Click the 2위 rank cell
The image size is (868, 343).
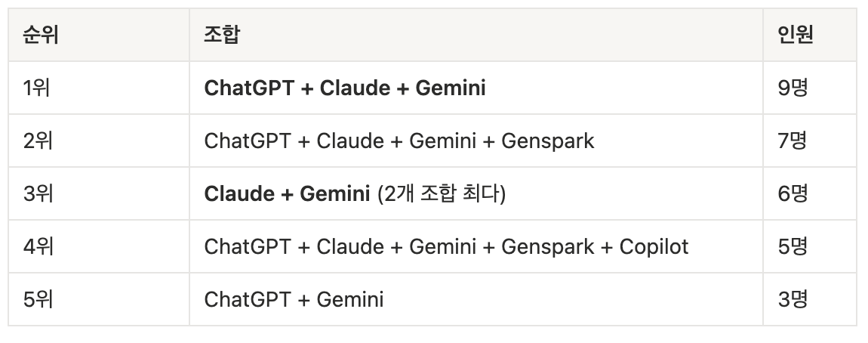coord(38,141)
